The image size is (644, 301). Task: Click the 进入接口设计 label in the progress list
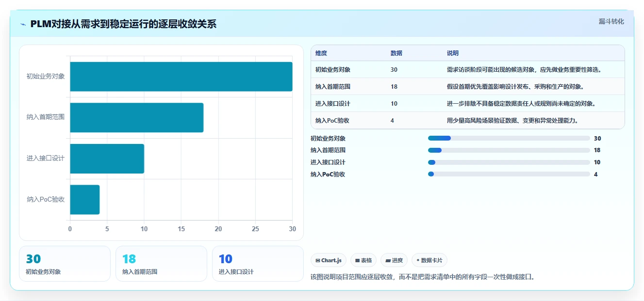tap(328, 162)
